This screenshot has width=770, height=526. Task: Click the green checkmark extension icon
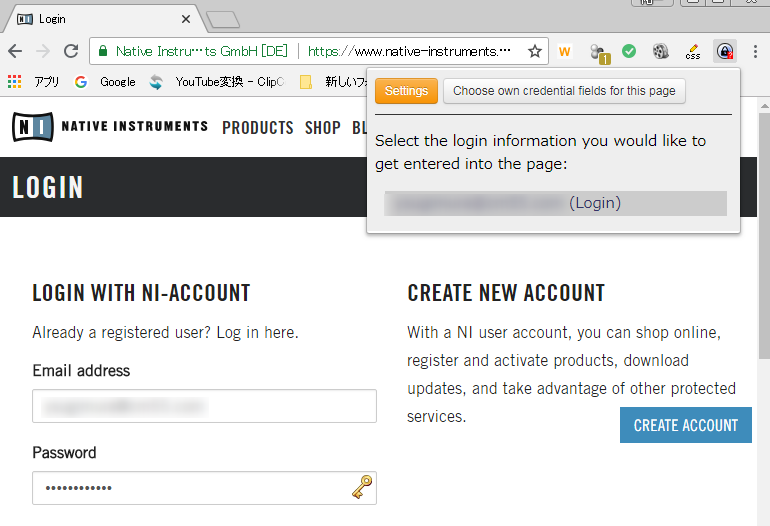point(629,51)
